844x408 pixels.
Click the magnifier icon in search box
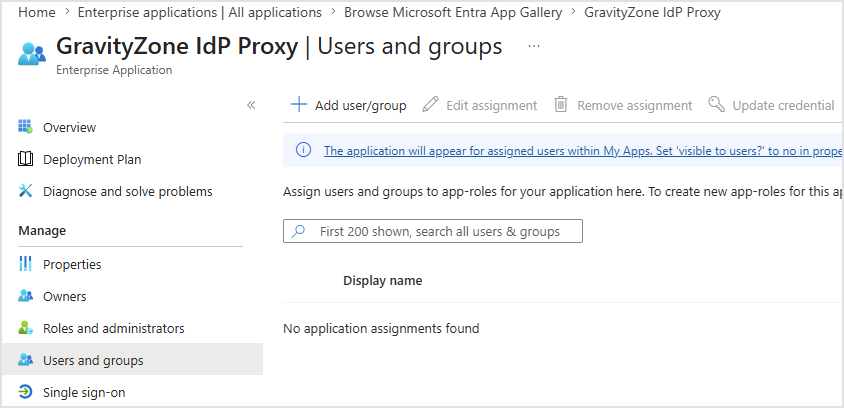click(x=298, y=231)
